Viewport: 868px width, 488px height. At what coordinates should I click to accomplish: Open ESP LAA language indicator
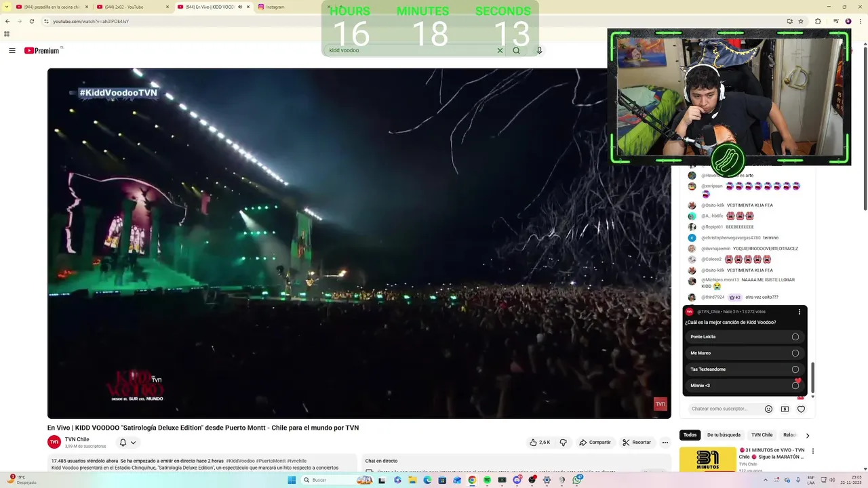812,480
